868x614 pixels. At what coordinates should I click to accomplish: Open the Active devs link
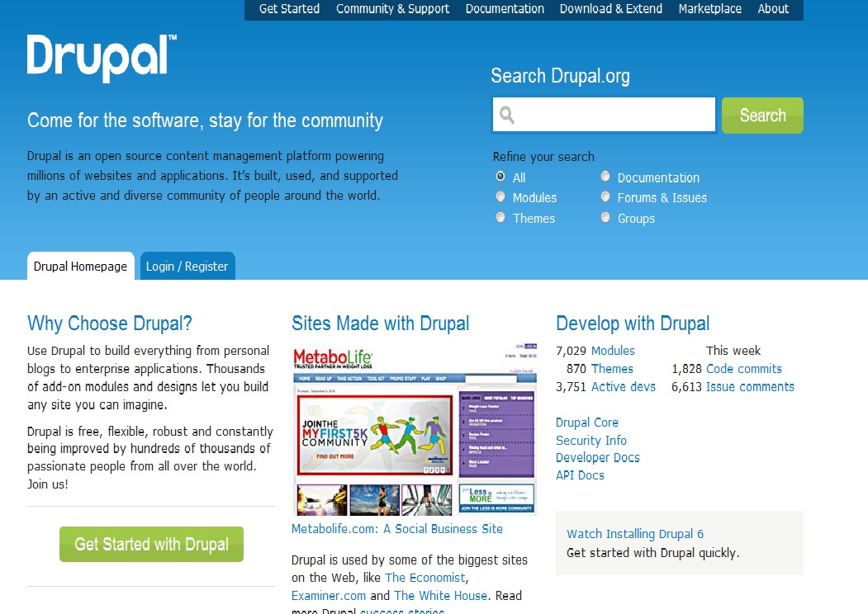(624, 387)
